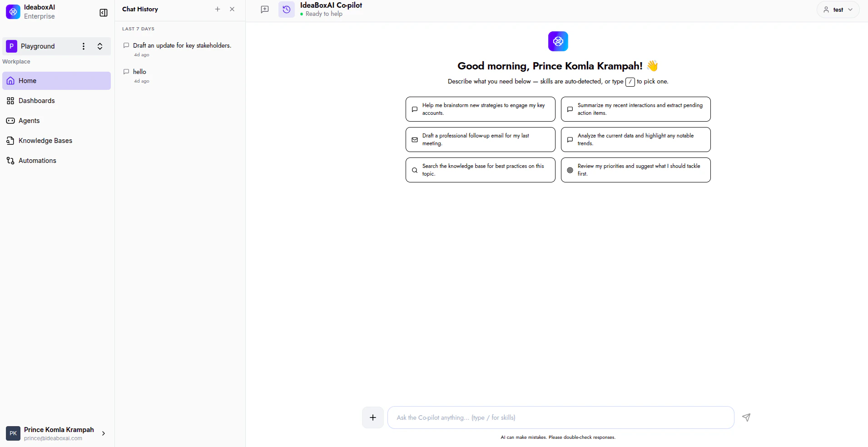Viewport: 868px width, 447px height.
Task: Open Knowledge Bases in the sidebar
Action: tap(56, 141)
